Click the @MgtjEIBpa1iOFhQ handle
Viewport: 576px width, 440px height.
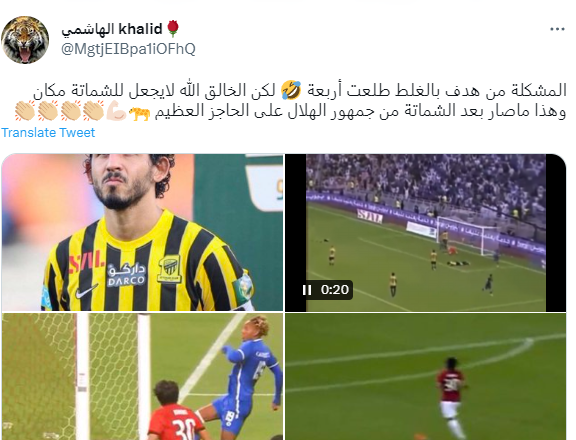[x=128, y=49]
